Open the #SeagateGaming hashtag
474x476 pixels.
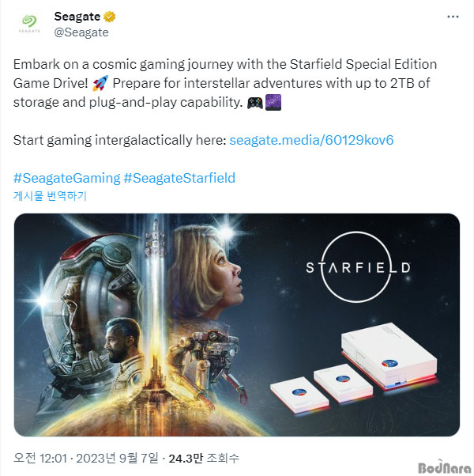(x=66, y=178)
